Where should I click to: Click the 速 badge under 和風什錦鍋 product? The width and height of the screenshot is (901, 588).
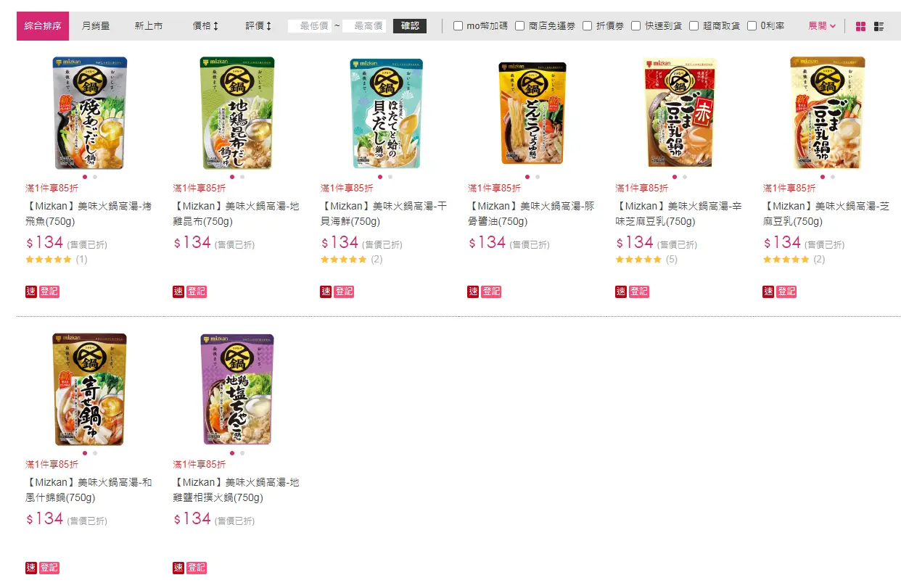31,568
